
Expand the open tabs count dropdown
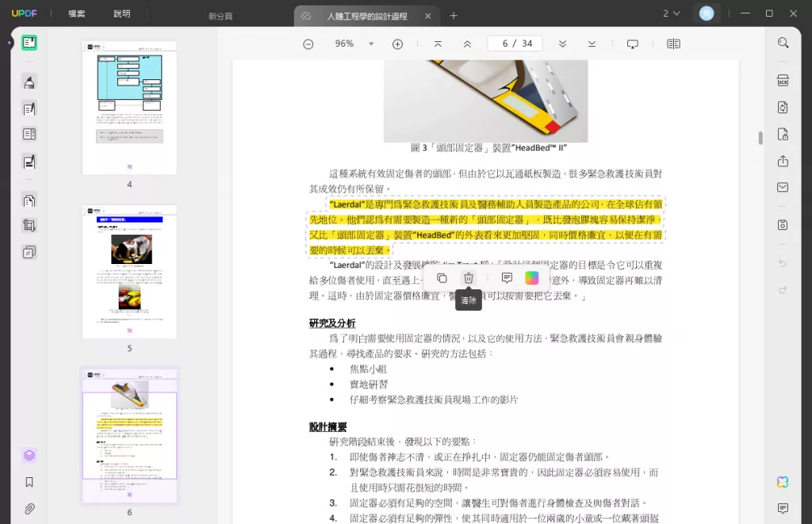672,13
